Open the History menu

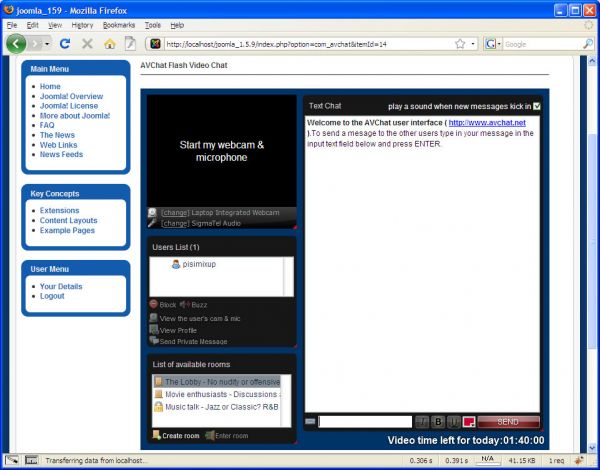[82, 25]
